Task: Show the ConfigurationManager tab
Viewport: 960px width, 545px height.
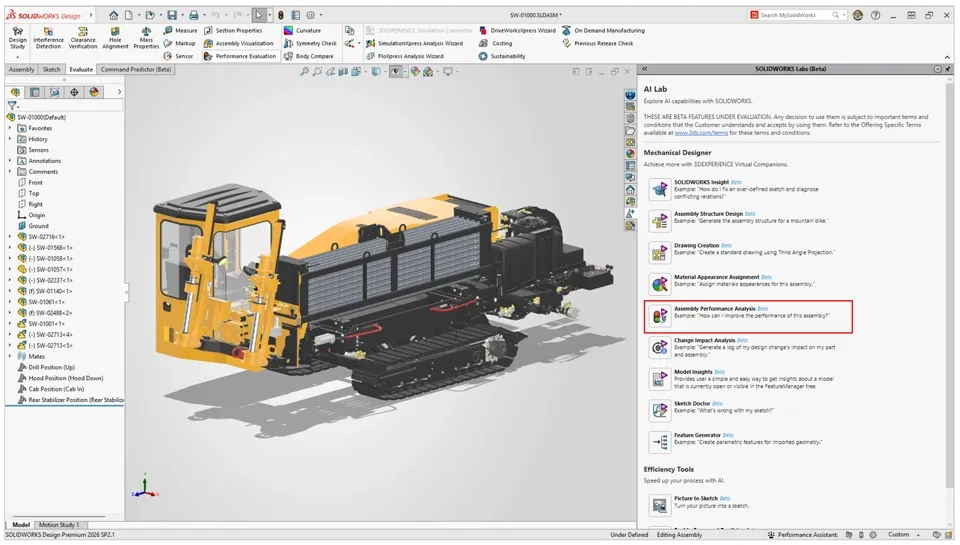Action: pyautogui.click(x=54, y=92)
